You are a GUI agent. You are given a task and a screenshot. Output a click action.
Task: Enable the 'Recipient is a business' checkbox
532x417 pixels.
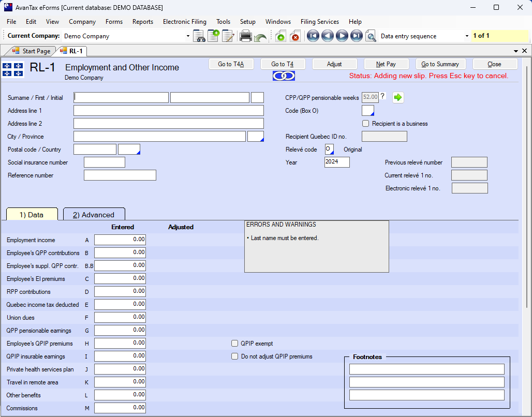pos(366,124)
